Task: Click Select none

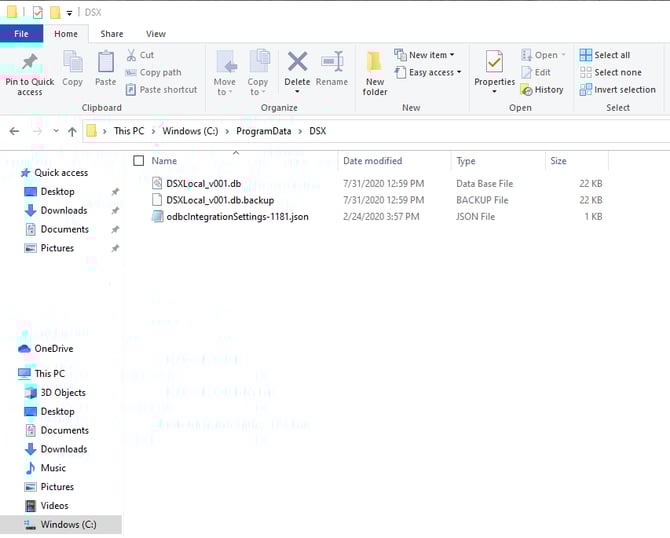Action: [x=611, y=73]
